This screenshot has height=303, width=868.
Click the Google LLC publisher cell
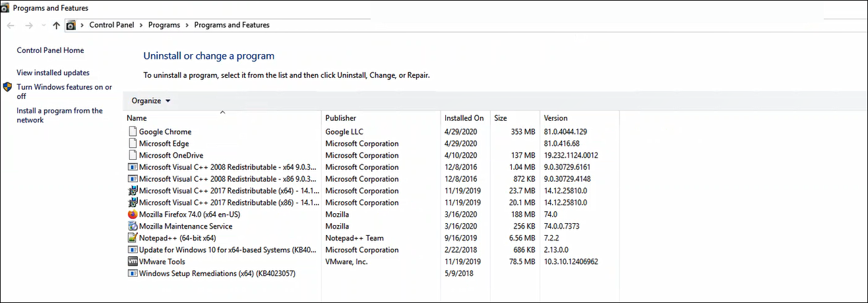pyautogui.click(x=344, y=132)
